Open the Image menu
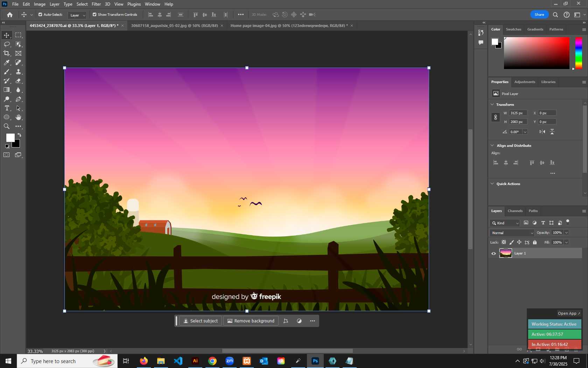The width and height of the screenshot is (588, 368). click(x=40, y=4)
